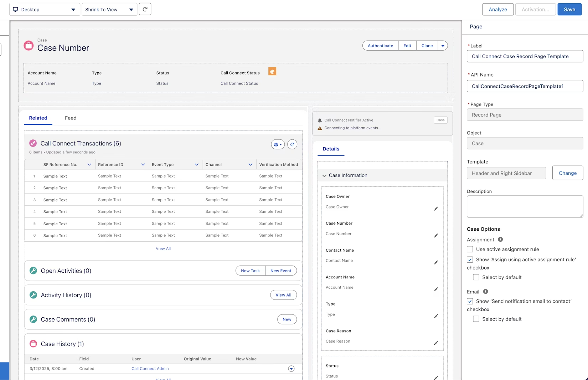
Task: Click the orange Call Connect Status icon
Action: point(272,71)
